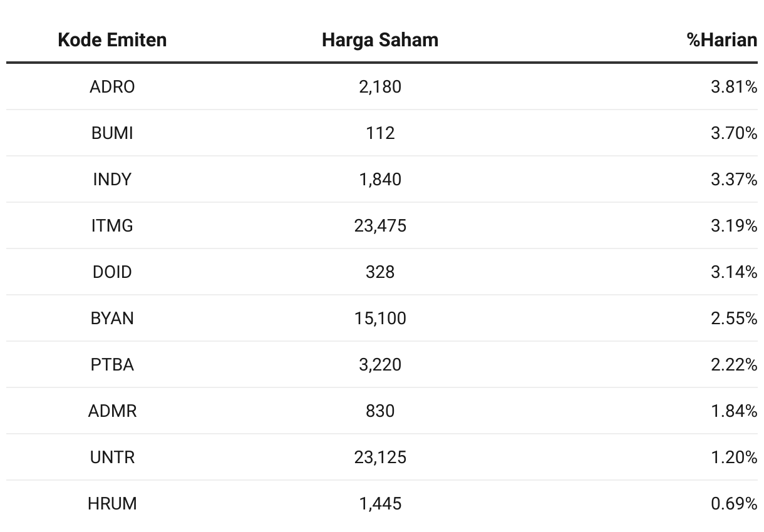
Task: Select the ADRO ticker cell
Action: point(112,86)
